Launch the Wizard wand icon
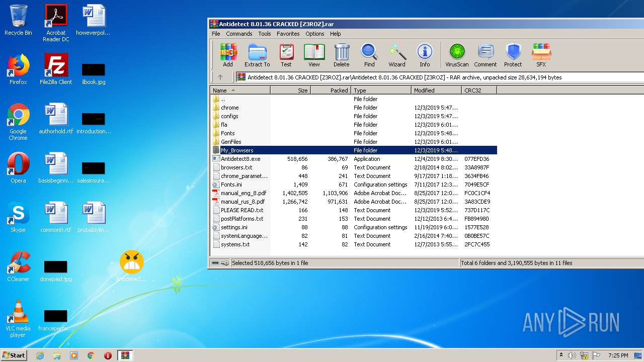This screenshot has width=644, height=362. (397, 55)
